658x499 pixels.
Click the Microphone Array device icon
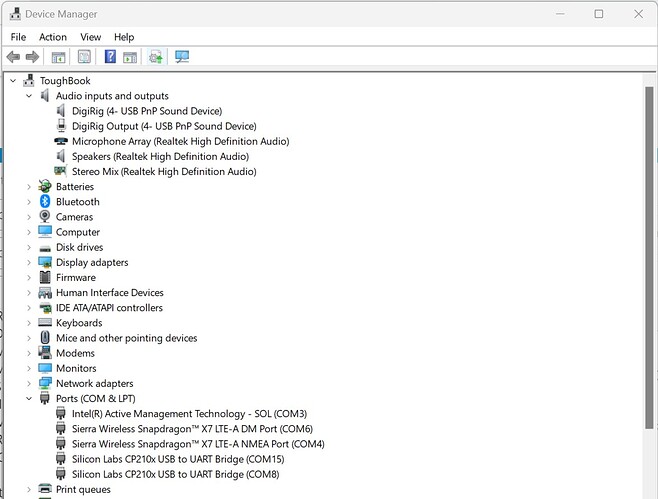[61, 141]
